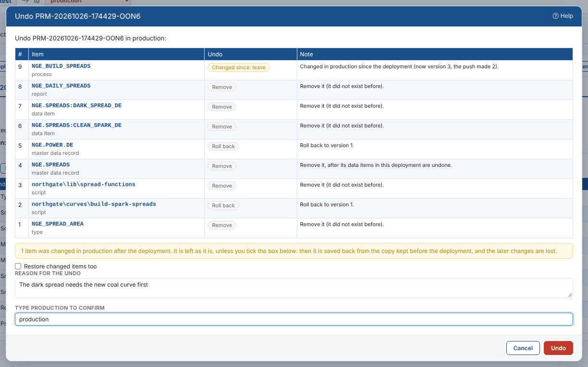The image size is (588, 367).
Task: Open the NGE_BUILD_SPREADS process item
Action: point(61,66)
